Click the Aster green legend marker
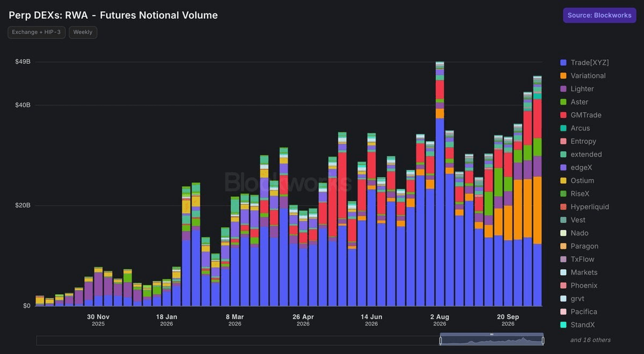 563,102
